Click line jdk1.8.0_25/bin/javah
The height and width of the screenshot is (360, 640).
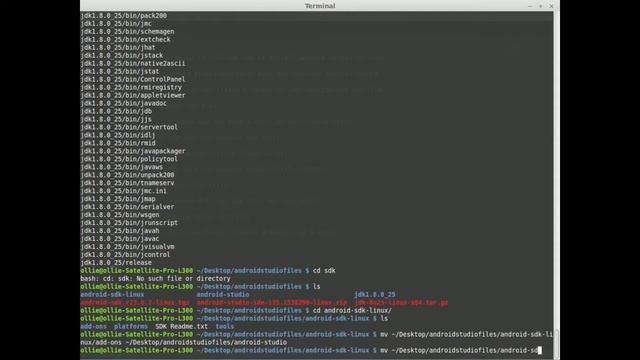click(x=120, y=231)
